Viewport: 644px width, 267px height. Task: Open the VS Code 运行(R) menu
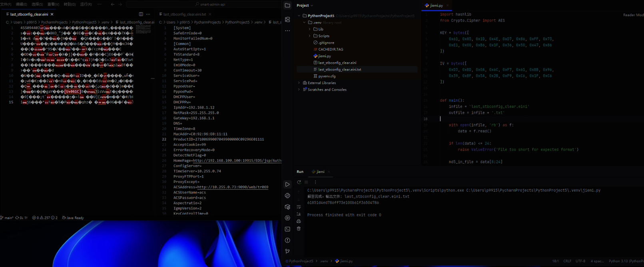(x=86, y=4)
